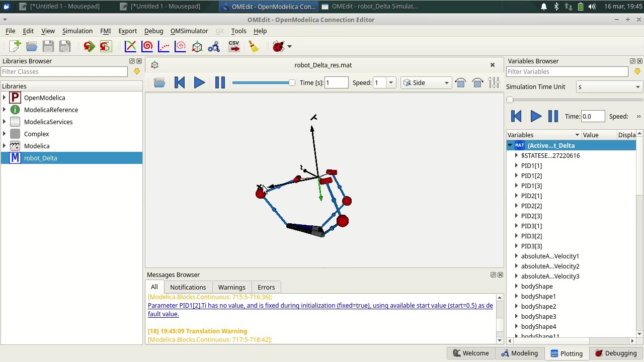Click the PID1[2].Ti parameter warning link
This screenshot has height=362, width=644.
320,310
